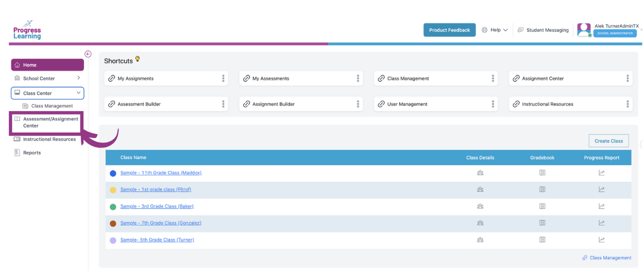Screen dimensions: 644x271
Task: Open class details for 5th Grade Class (Turner)
Action: pyautogui.click(x=480, y=240)
